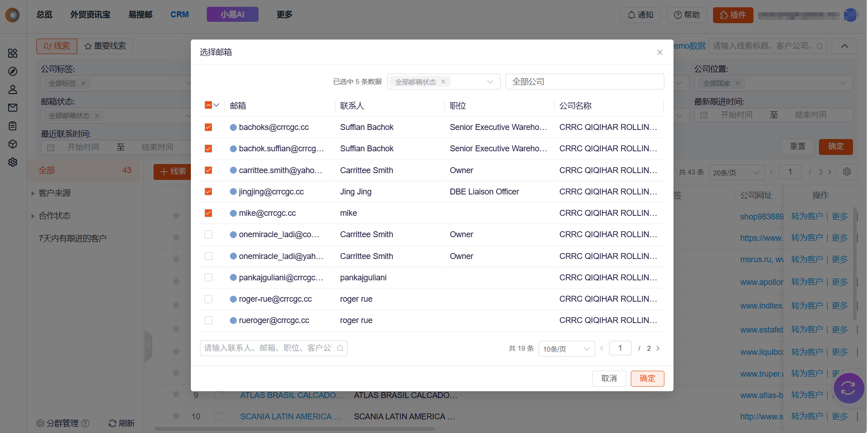Open the mailbox status filter dropdown in dialog
868x433 pixels.
443,82
